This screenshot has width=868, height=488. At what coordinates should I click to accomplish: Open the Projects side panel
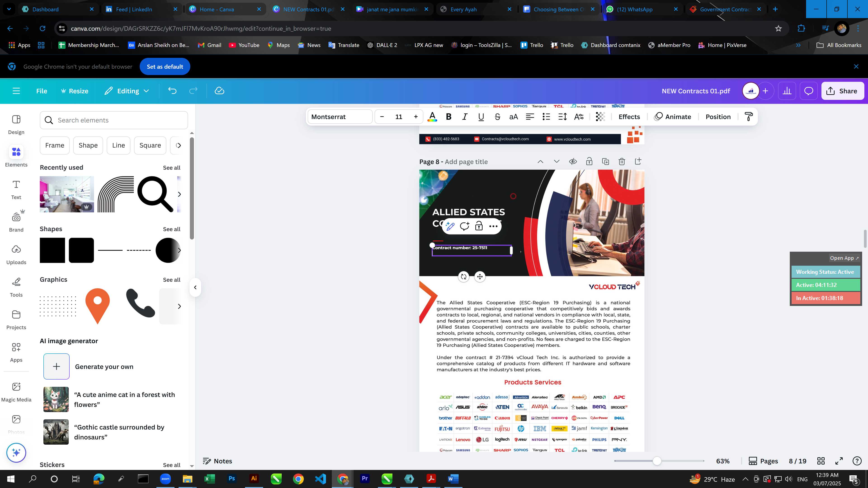(x=16, y=320)
